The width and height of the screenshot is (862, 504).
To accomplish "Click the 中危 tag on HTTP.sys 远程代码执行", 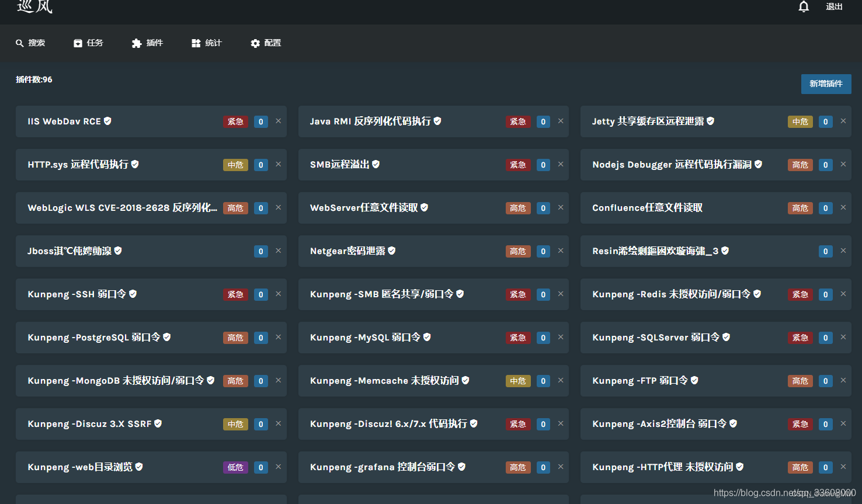I will (x=236, y=165).
